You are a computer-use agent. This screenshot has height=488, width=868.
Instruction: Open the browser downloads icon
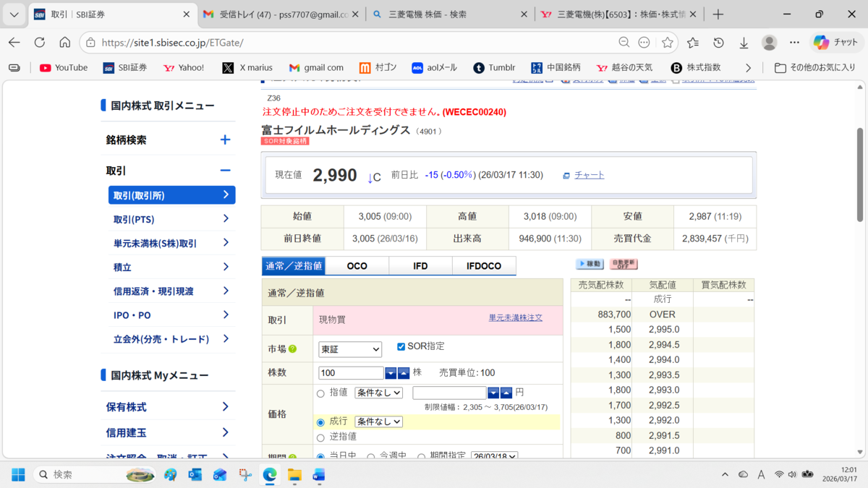pyautogui.click(x=744, y=43)
